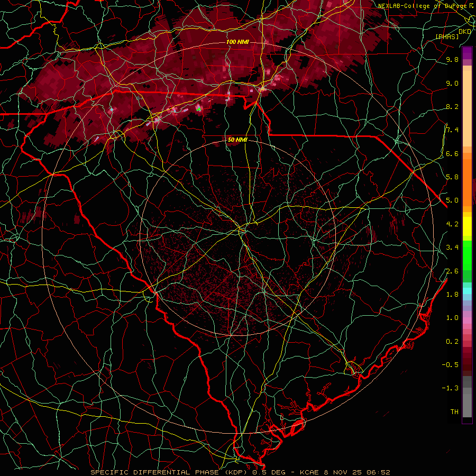The width and height of the screenshot is (476, 476).
Task: Click the 5.8 scale value label
Action: point(452,177)
